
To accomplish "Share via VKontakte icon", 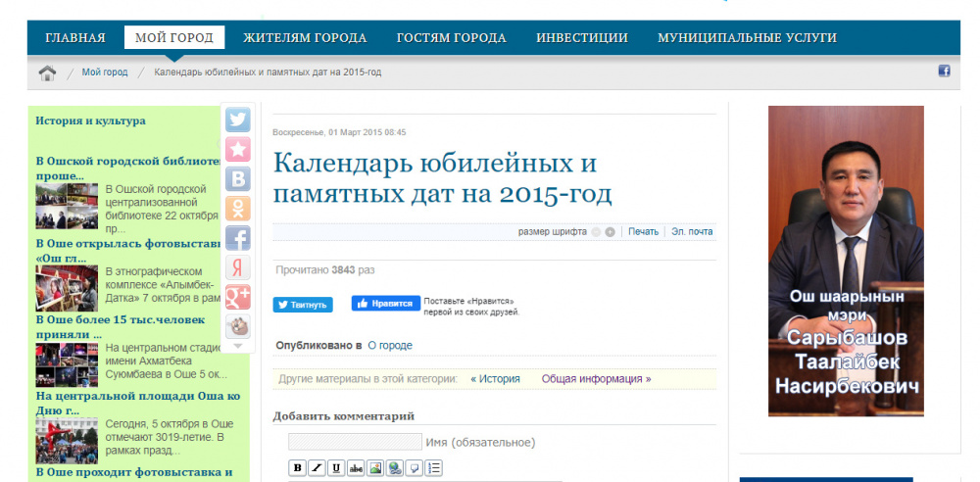I will [238, 179].
